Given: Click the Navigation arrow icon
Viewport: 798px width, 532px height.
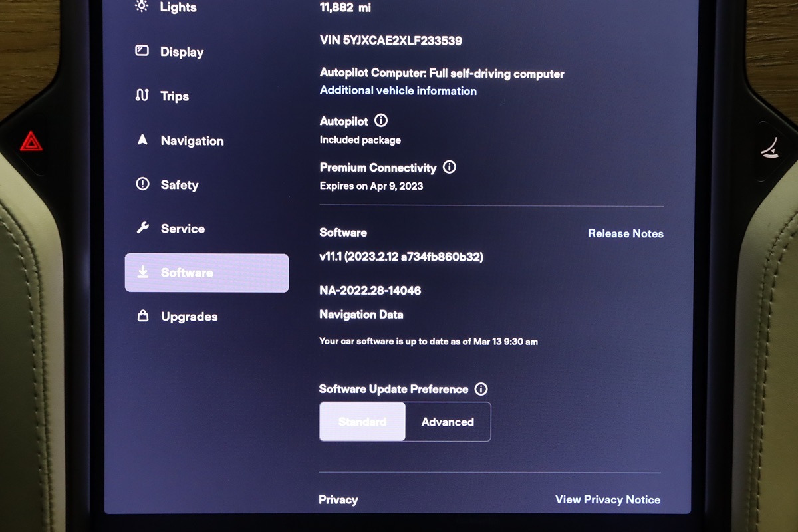Looking at the screenshot, I should pos(142,140).
